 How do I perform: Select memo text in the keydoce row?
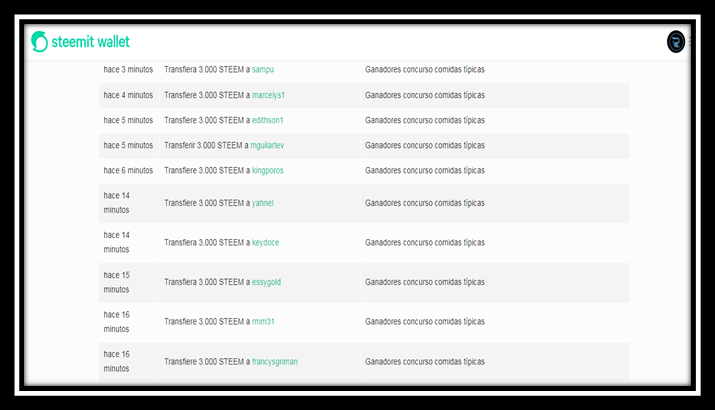point(425,243)
